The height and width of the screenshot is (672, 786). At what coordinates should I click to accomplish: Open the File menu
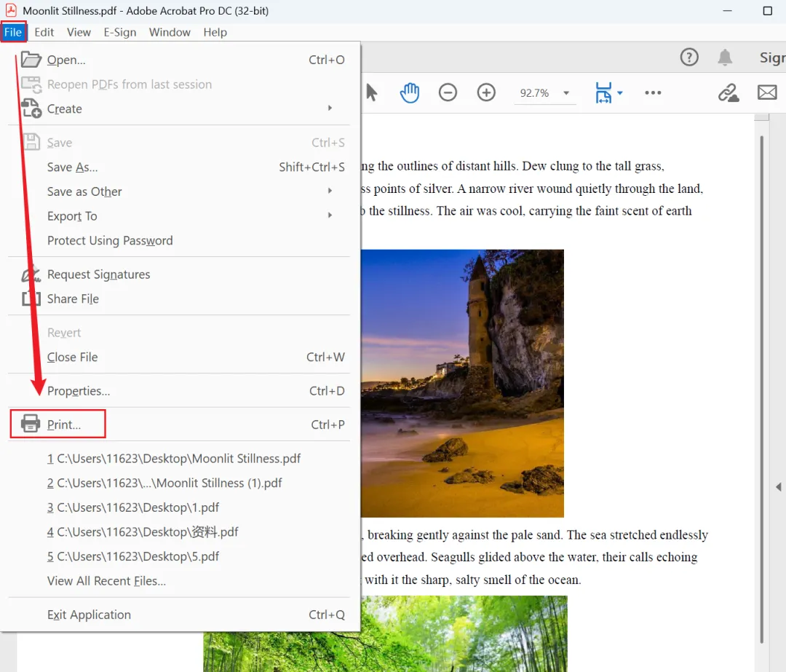pyautogui.click(x=13, y=32)
